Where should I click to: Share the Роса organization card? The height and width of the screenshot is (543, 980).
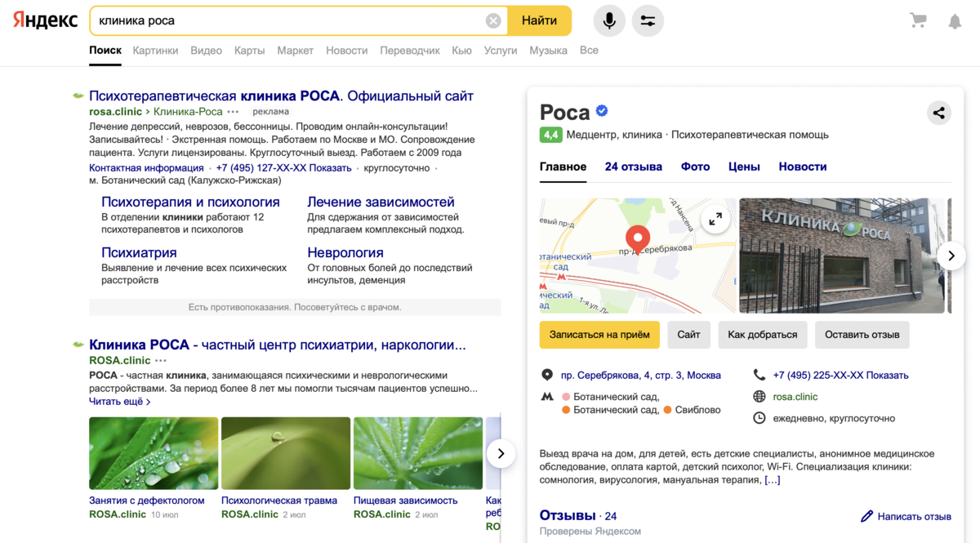pos(939,113)
